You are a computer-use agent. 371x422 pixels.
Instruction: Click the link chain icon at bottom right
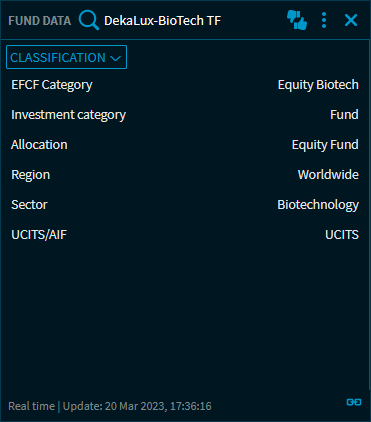354,402
